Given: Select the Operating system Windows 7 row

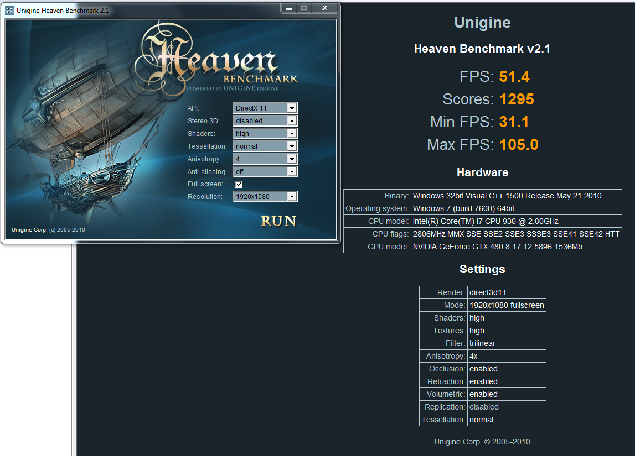Looking at the screenshot, I should pos(482,209).
